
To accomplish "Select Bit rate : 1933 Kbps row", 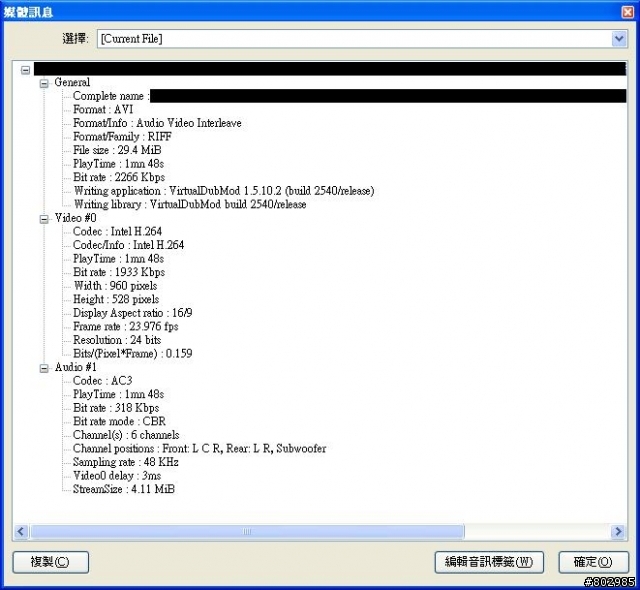I will point(119,272).
